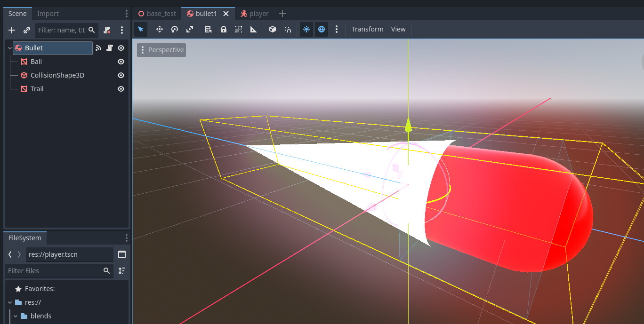Viewport: 644px width, 324px height.
Task: Instantiate a child scene via the link icon
Action: [x=26, y=30]
